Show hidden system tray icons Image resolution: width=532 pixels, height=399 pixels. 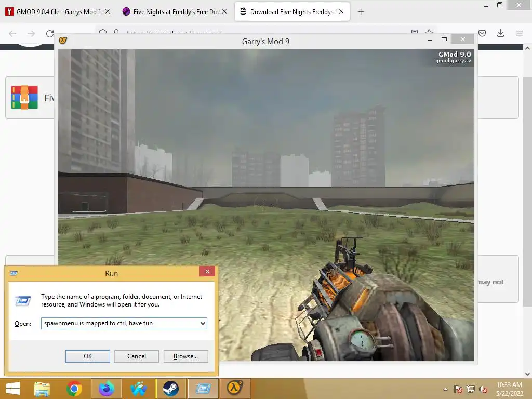(x=445, y=389)
